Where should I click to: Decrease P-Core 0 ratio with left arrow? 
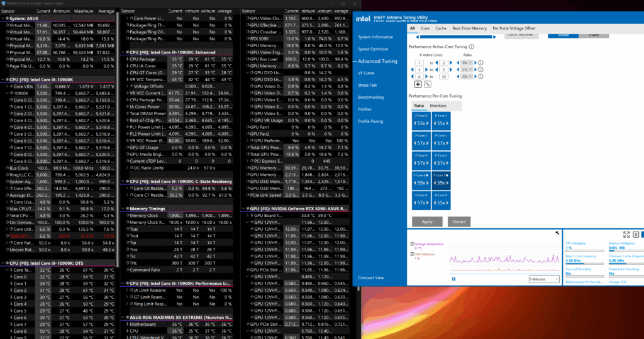(x=415, y=123)
